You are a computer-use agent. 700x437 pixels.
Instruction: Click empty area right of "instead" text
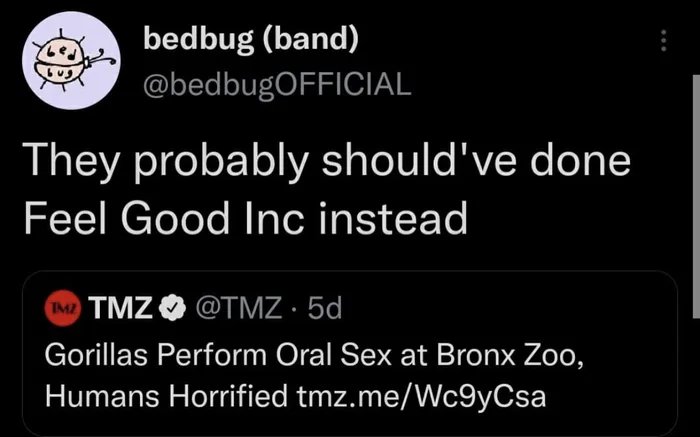coord(580,215)
